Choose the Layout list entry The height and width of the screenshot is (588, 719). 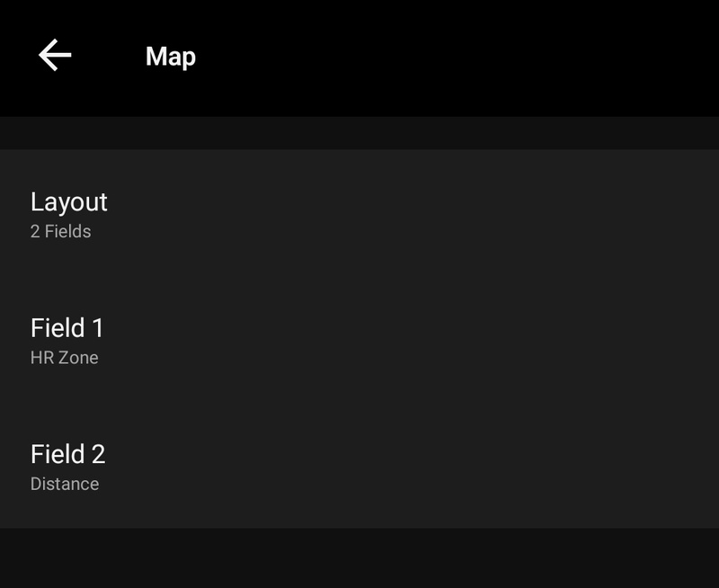tap(359, 213)
